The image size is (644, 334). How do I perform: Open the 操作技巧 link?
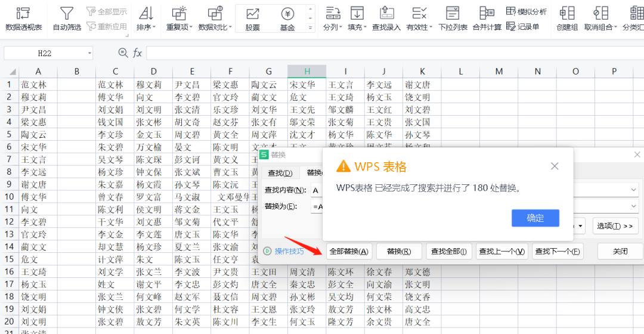click(x=289, y=251)
